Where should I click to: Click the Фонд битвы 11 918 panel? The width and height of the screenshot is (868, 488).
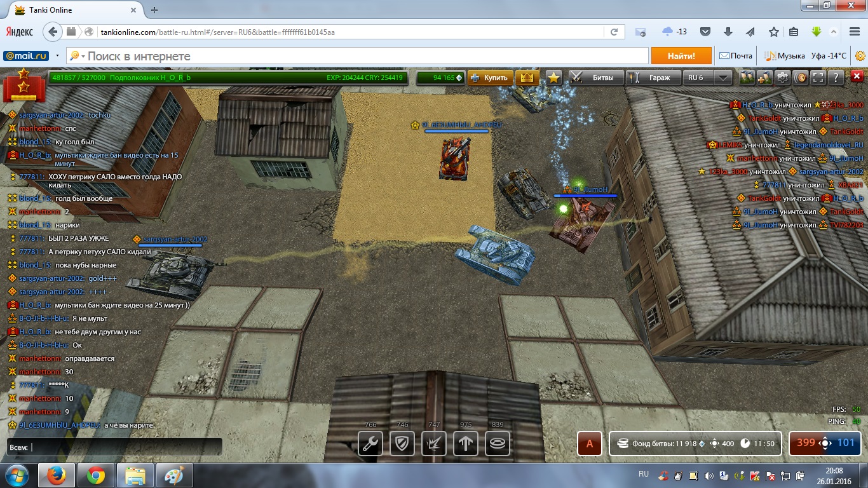point(695,444)
